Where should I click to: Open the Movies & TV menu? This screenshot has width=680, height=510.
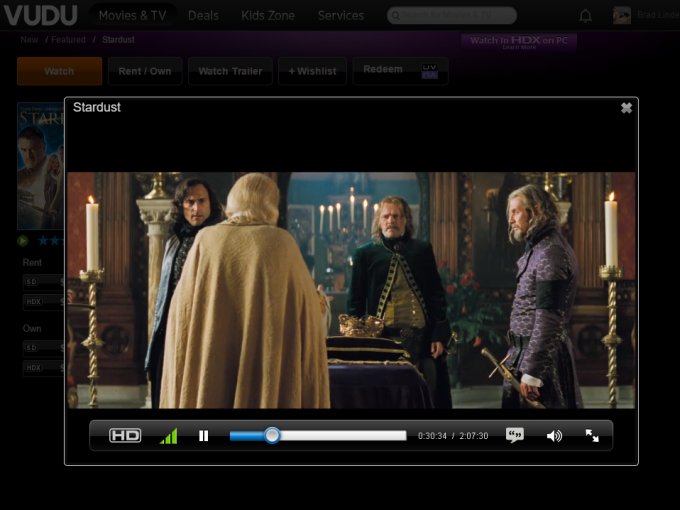[132, 16]
